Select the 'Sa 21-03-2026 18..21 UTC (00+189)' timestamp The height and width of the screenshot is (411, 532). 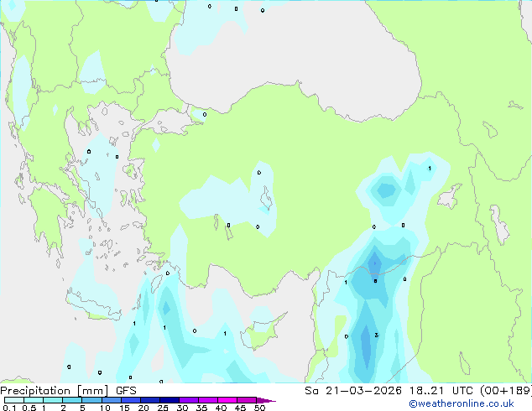click(418, 391)
